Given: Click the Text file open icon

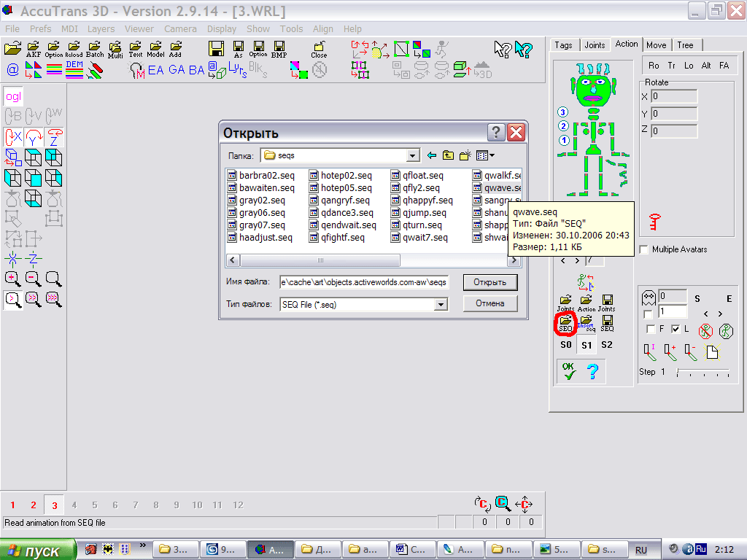Looking at the screenshot, I should point(135,49).
